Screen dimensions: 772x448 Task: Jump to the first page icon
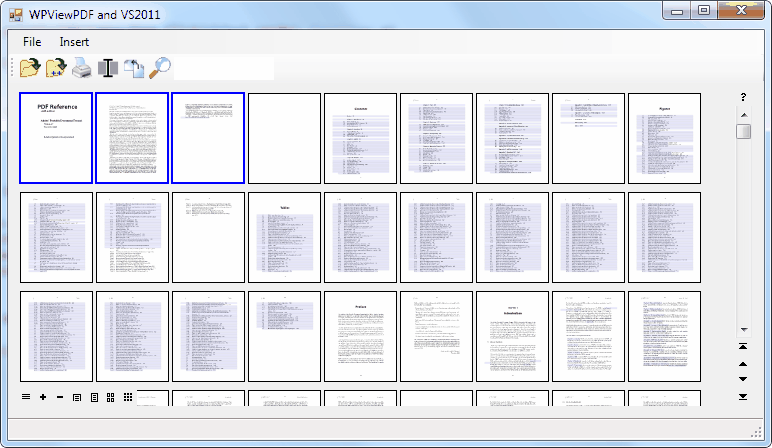(x=743, y=347)
